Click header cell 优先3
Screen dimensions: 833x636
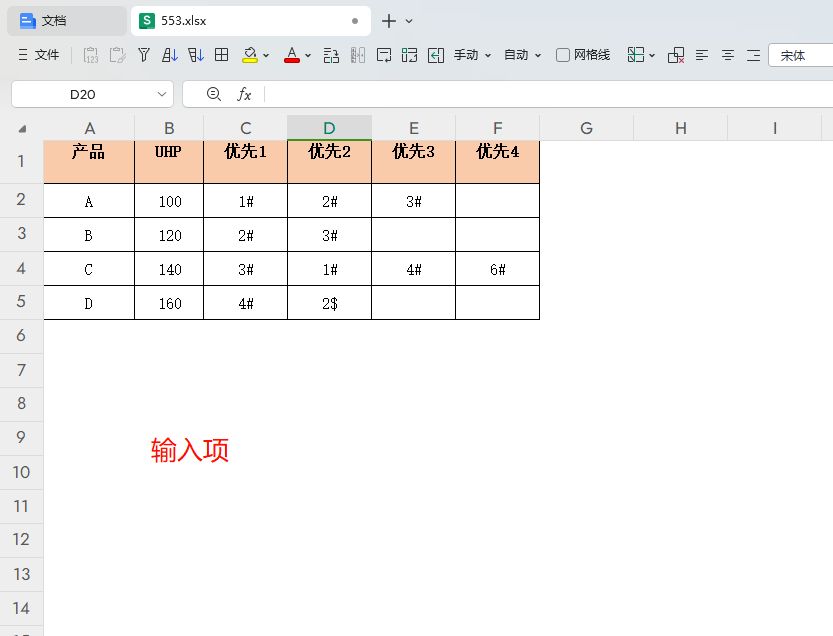tap(413, 162)
